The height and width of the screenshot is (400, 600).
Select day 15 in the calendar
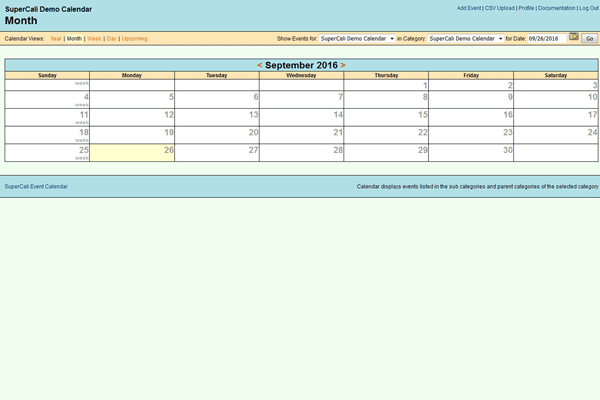(422, 115)
